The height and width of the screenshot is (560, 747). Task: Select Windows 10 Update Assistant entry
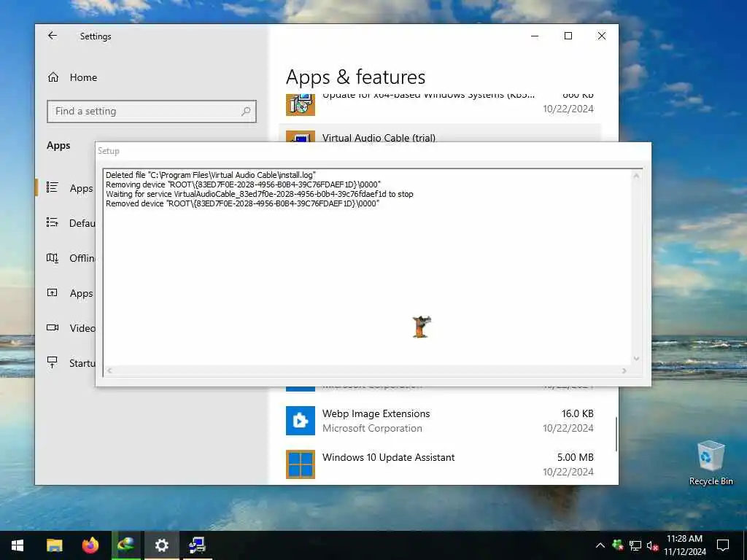click(439, 464)
